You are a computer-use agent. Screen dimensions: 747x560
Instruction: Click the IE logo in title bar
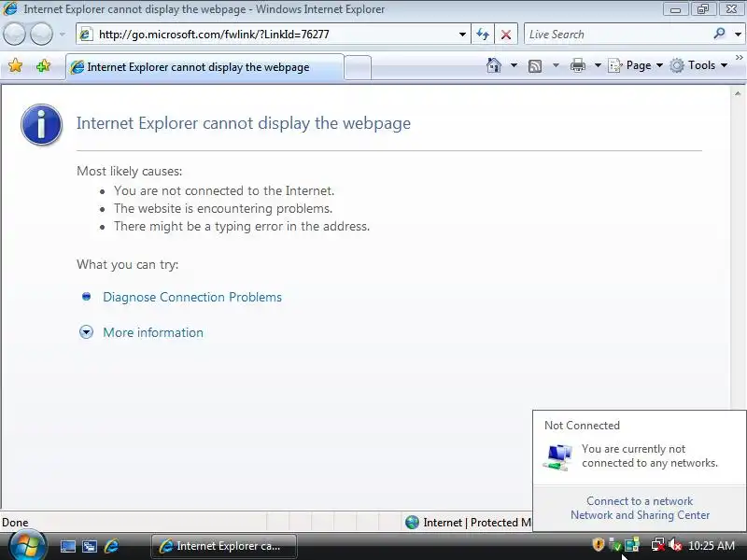(x=10, y=8)
